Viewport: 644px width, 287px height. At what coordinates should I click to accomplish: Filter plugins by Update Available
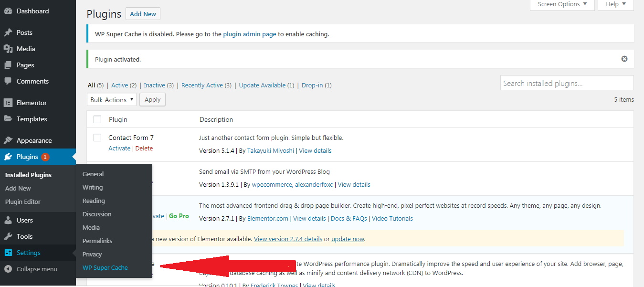pos(262,85)
